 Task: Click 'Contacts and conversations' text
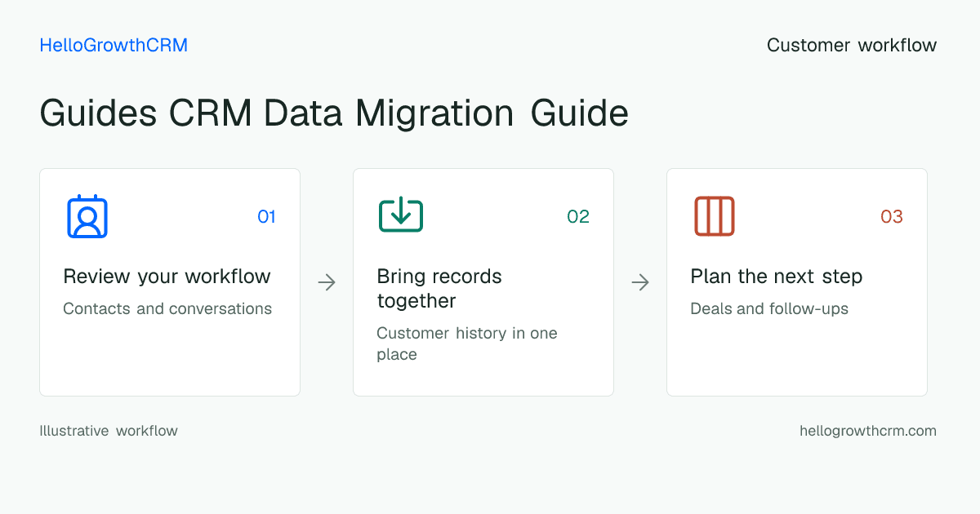coord(167,309)
